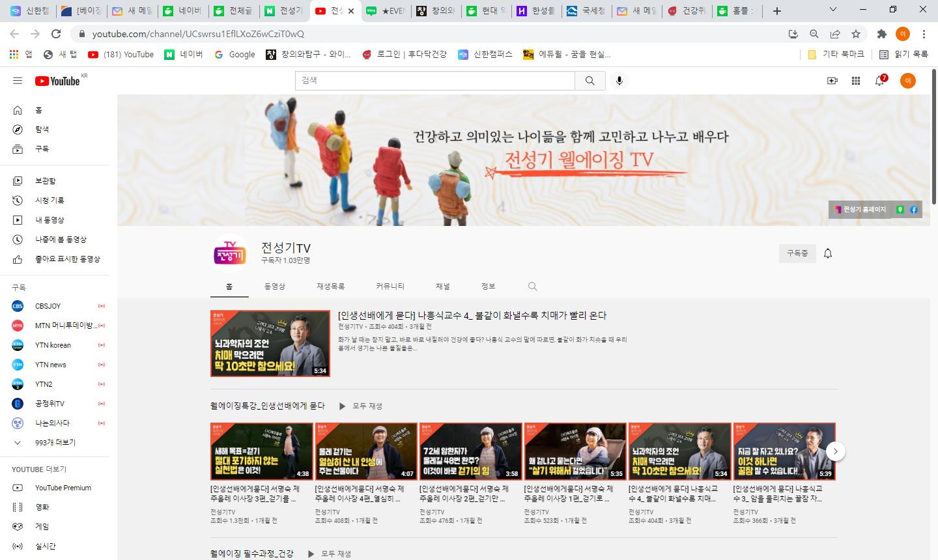
Task: Click the search magnifier button
Action: pos(590,81)
